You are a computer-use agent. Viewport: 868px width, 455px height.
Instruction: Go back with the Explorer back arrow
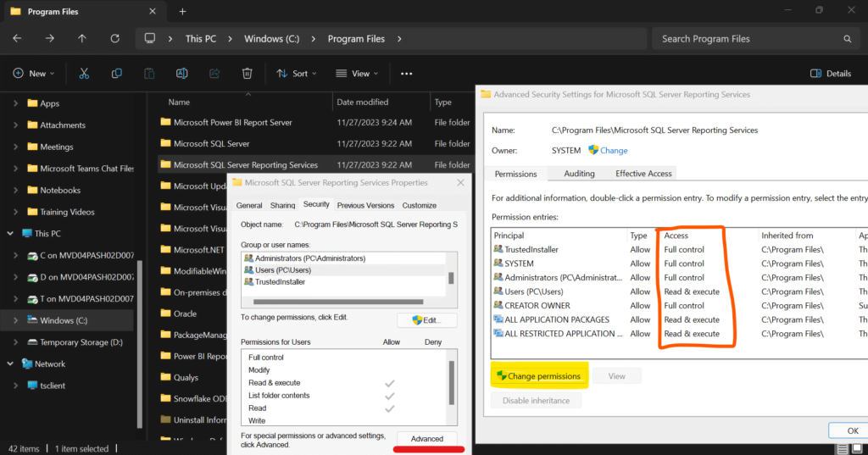point(17,39)
